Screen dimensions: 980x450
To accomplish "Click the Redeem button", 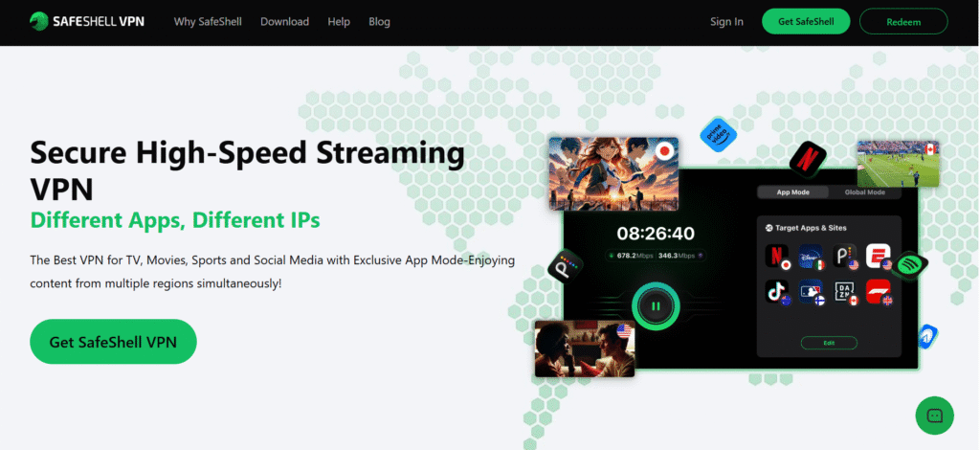I will 903,21.
